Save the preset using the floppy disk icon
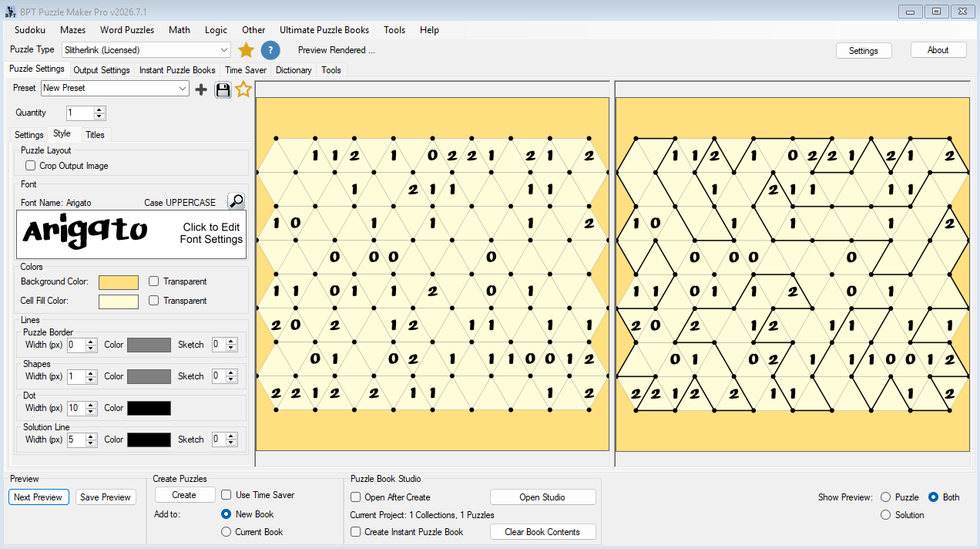This screenshot has height=549, width=980. click(223, 89)
